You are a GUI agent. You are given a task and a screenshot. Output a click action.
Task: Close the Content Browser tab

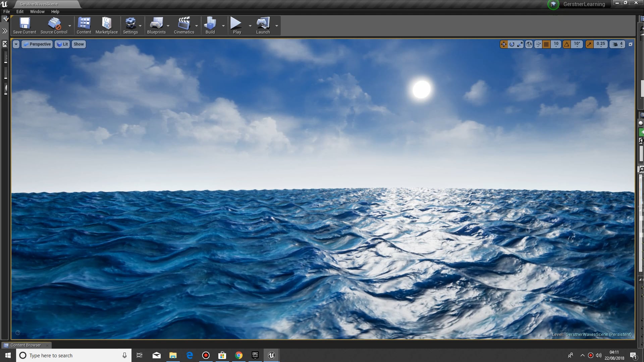(47, 345)
